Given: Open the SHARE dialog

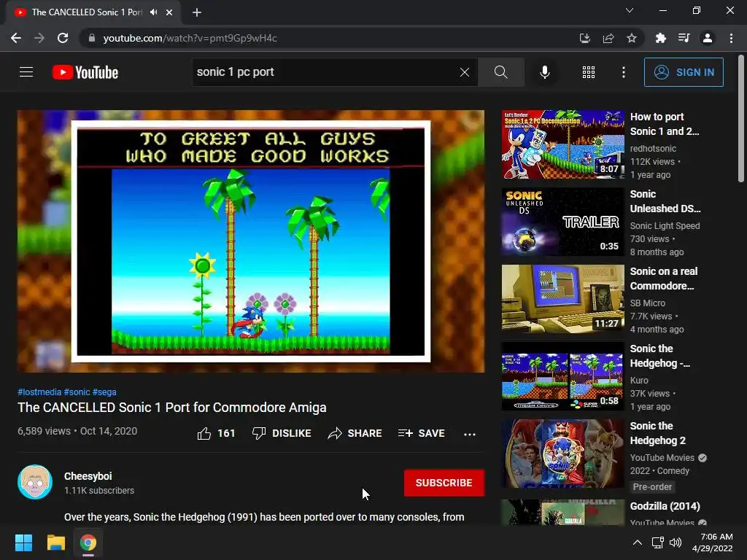Looking at the screenshot, I should [x=355, y=433].
